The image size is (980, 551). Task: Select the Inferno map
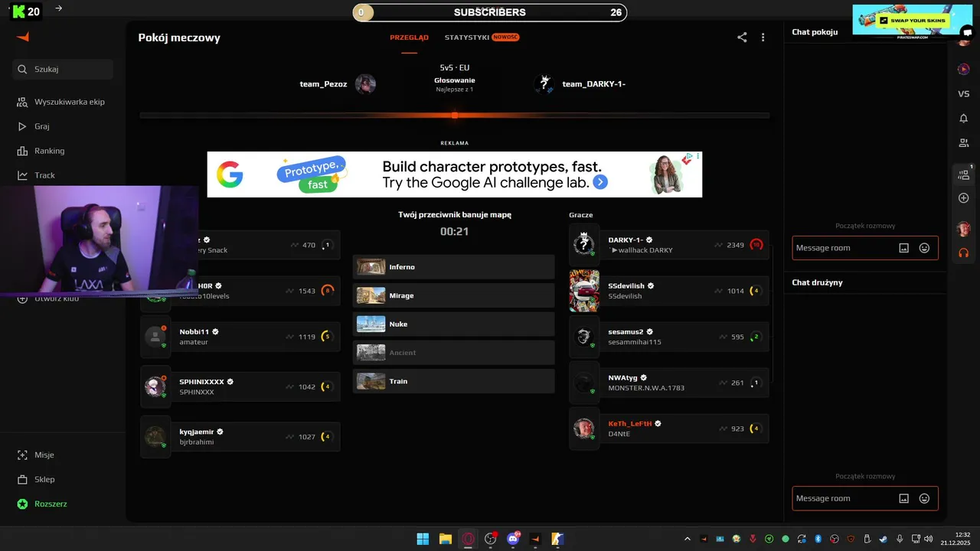[453, 267]
